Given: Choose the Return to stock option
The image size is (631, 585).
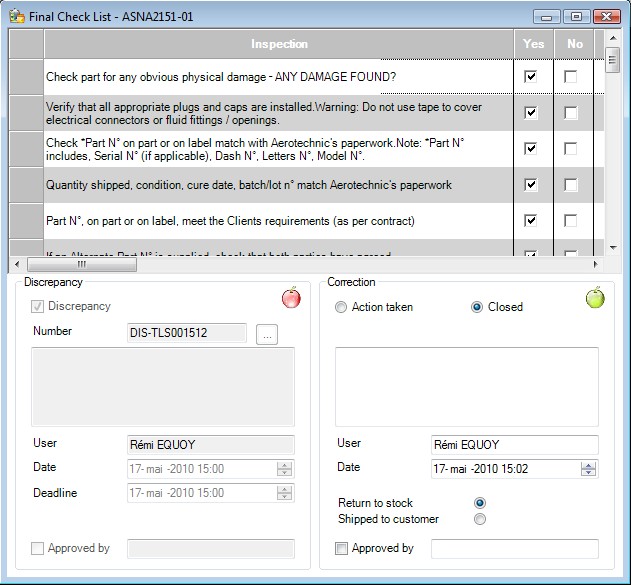Looking at the screenshot, I should click(x=480, y=503).
